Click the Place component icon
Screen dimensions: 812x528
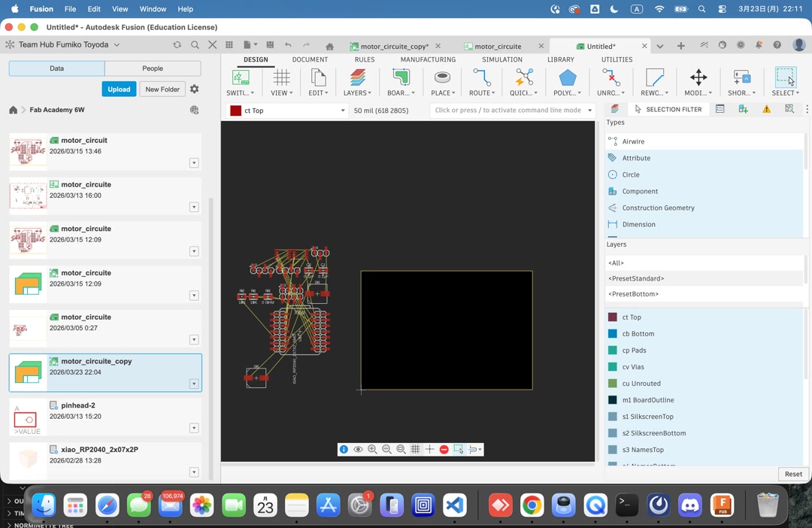442,77
